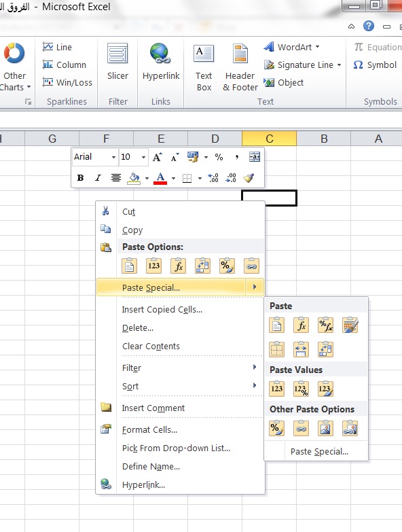
Task: Choose Clear Contents
Action: (181, 346)
